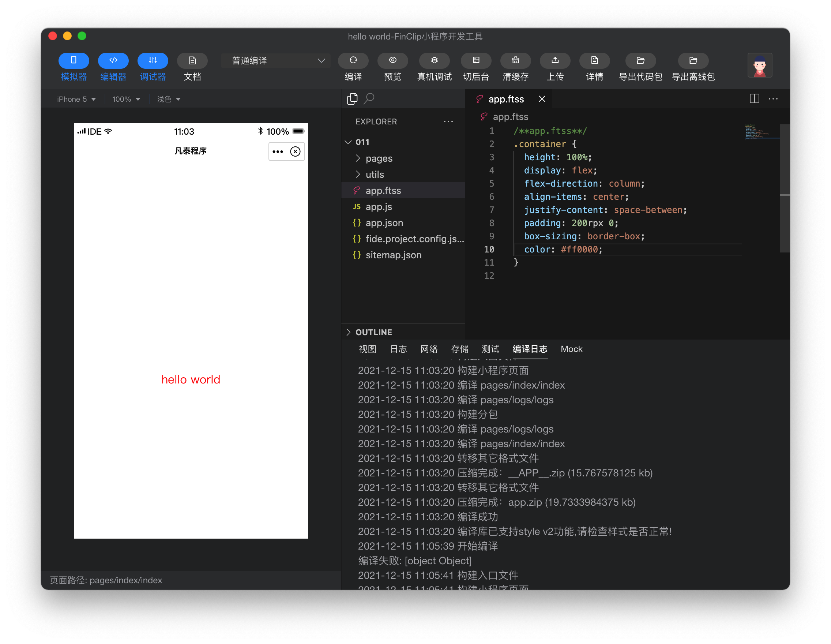Viewport: 831px width, 644px height.
Task: Click the color #ff0000 value
Action: tap(579, 250)
